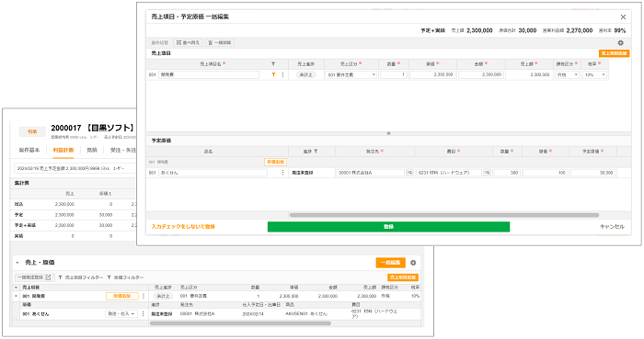Click 原価追加 button in back window row
Image resolution: width=644 pixels, height=339 pixels.
click(x=122, y=296)
